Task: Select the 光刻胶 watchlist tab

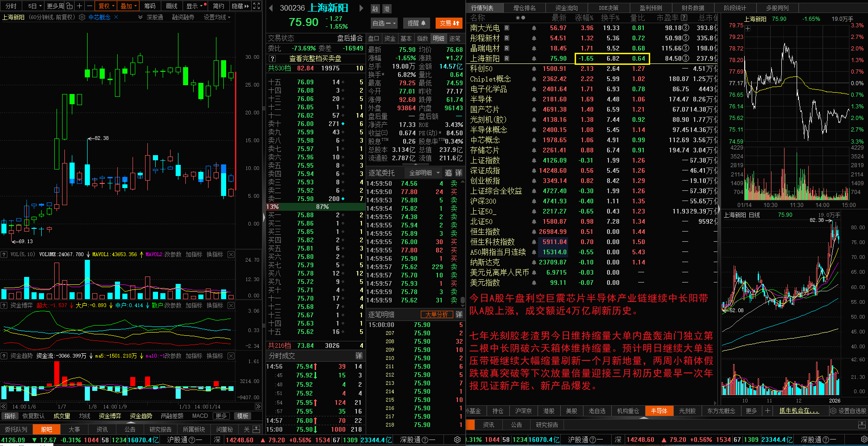Action: (x=687, y=411)
